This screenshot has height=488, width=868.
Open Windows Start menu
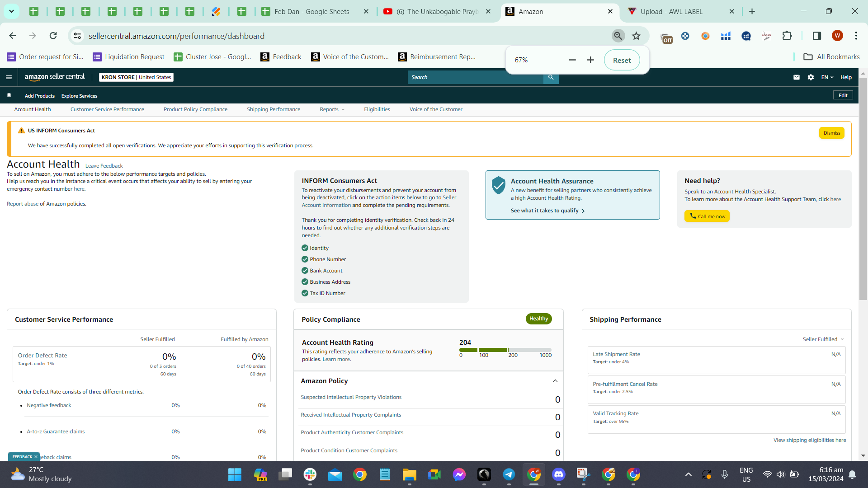coord(235,474)
